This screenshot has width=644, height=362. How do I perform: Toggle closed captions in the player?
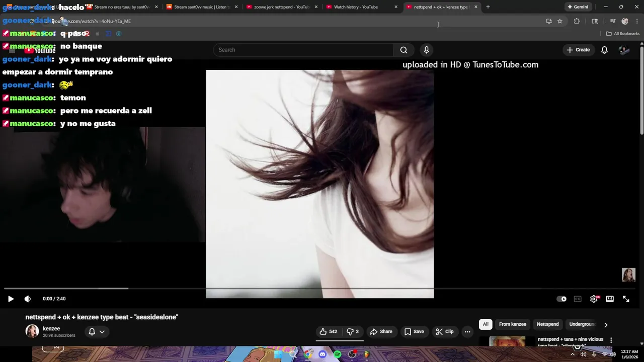pos(578,299)
